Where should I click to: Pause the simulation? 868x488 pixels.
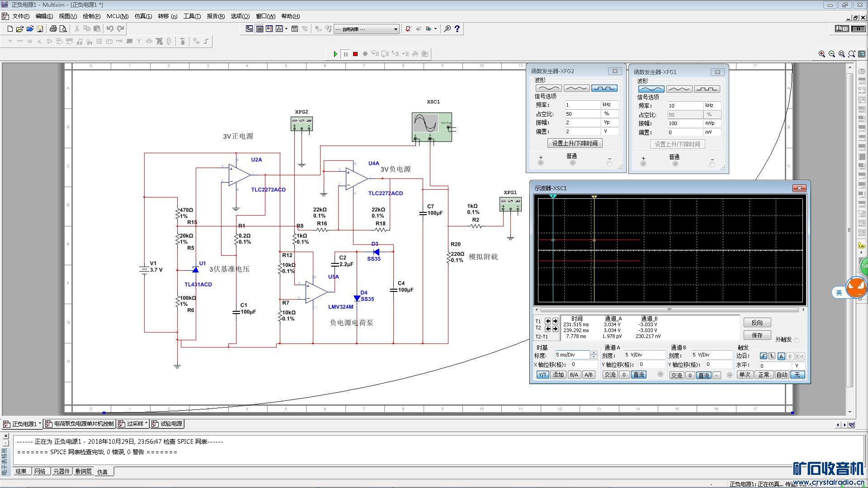point(345,54)
